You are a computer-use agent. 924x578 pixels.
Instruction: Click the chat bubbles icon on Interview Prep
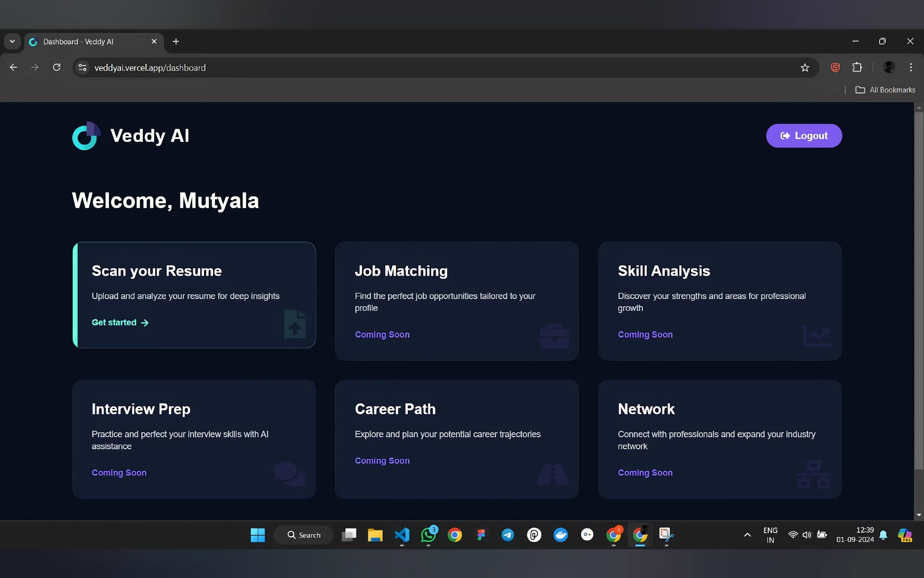click(x=290, y=474)
